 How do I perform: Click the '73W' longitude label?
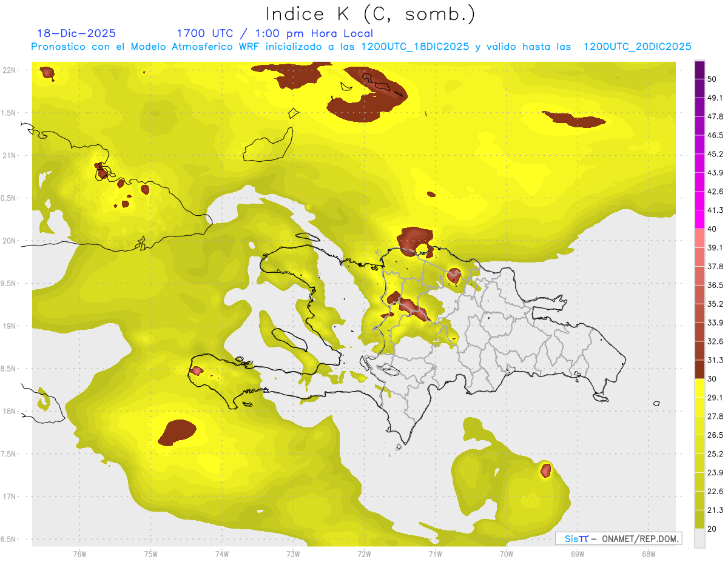(293, 554)
